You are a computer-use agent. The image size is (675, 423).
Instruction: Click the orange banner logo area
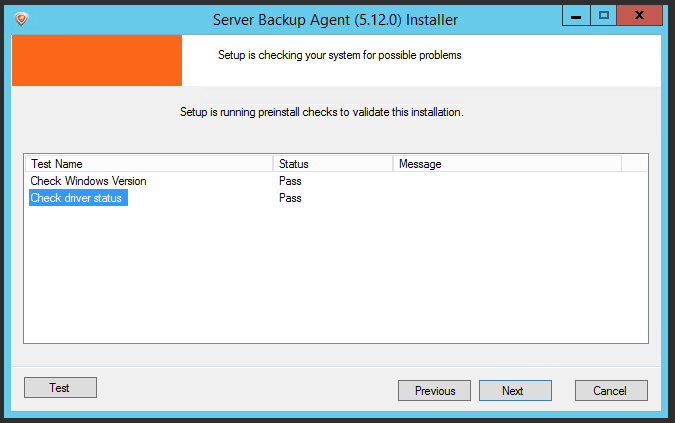pos(97,60)
